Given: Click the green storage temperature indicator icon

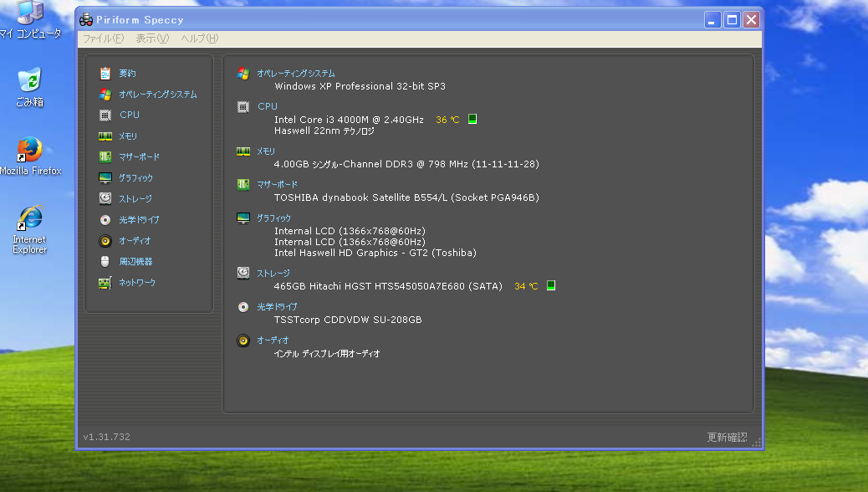Looking at the screenshot, I should pyautogui.click(x=551, y=286).
